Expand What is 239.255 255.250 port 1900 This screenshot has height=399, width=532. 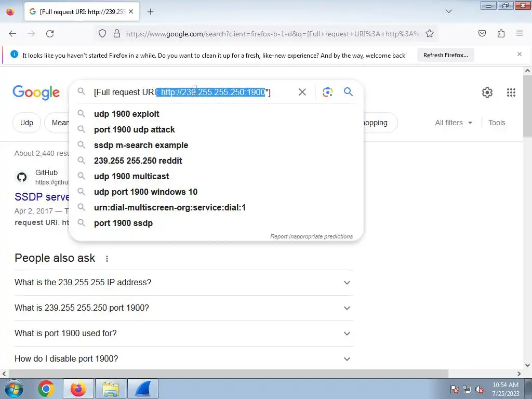(184, 308)
